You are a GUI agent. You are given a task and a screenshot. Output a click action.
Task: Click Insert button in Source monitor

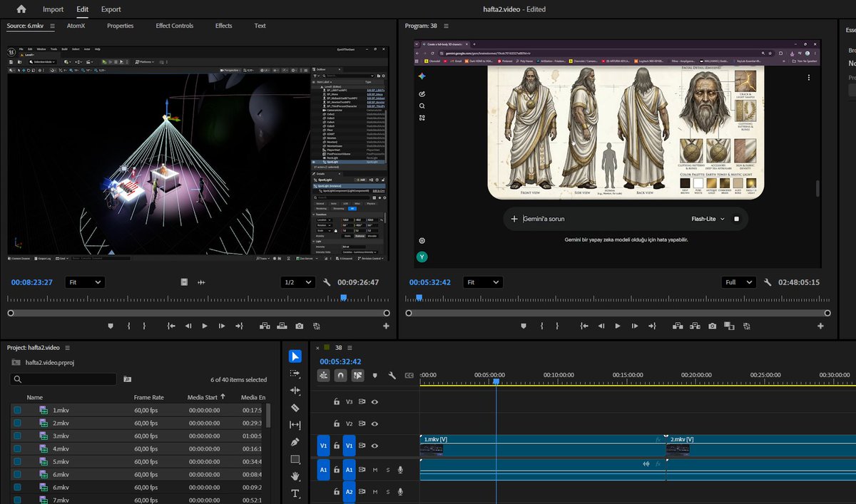[x=265, y=326]
